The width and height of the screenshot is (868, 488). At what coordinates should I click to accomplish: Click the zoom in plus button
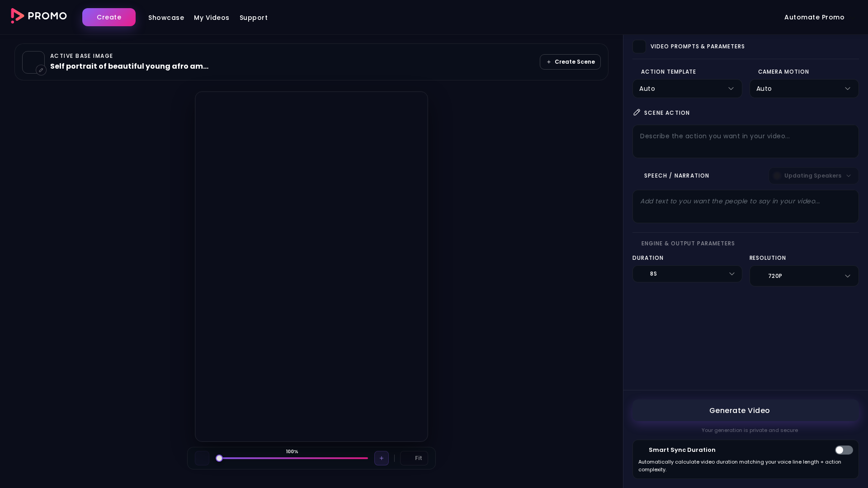pyautogui.click(x=381, y=458)
